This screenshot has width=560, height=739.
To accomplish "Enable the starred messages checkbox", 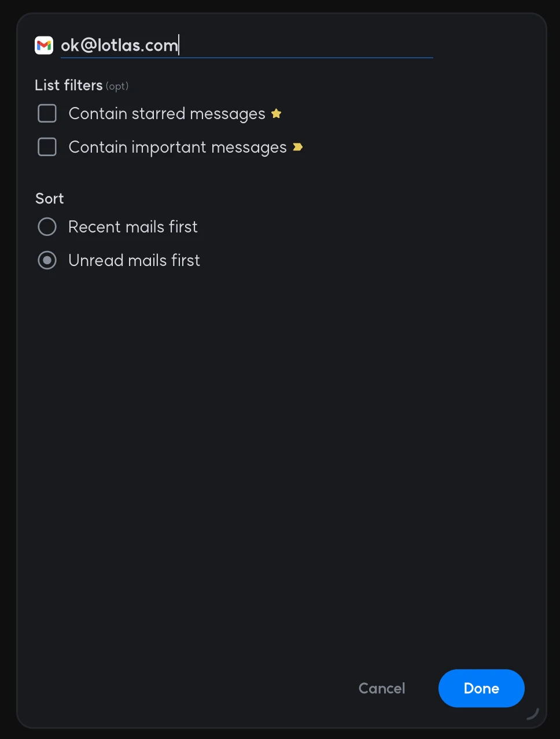I will [x=47, y=113].
